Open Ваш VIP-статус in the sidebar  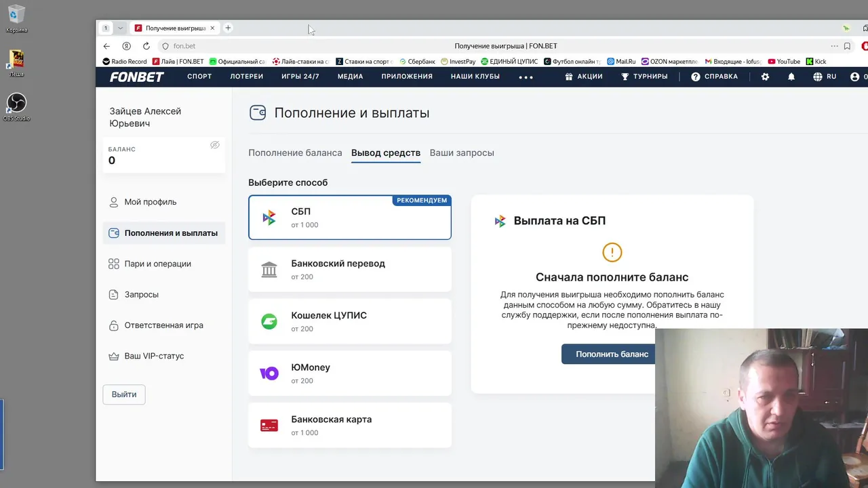coord(164,356)
